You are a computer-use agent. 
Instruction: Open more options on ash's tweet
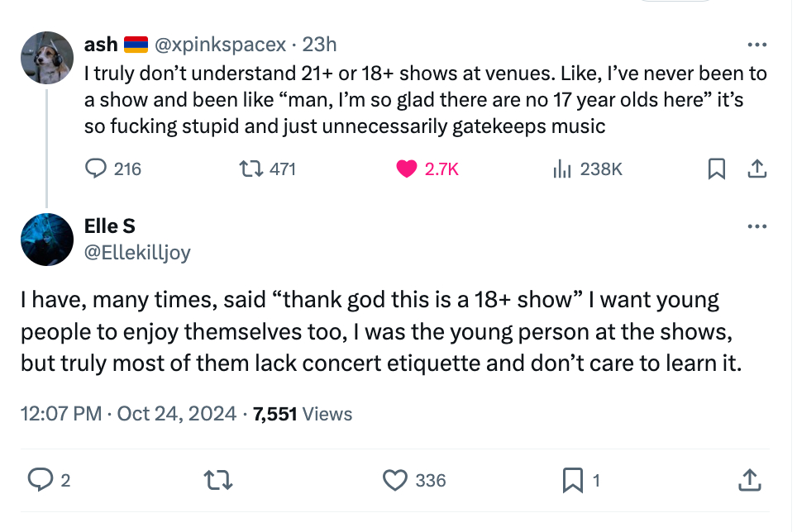(756, 45)
